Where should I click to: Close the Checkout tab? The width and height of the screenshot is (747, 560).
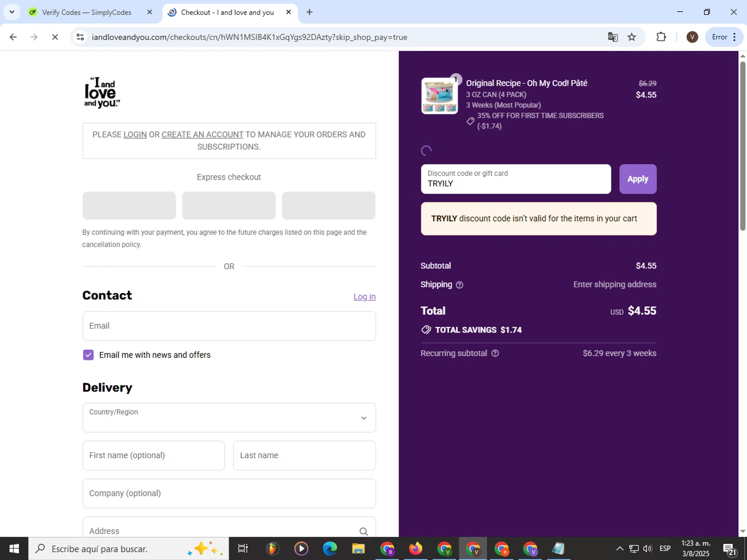pyautogui.click(x=288, y=12)
